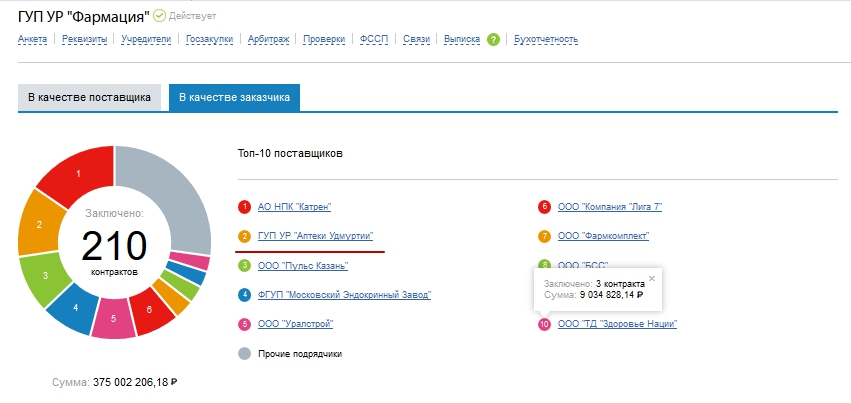Click the green question mark help icon

pos(493,40)
